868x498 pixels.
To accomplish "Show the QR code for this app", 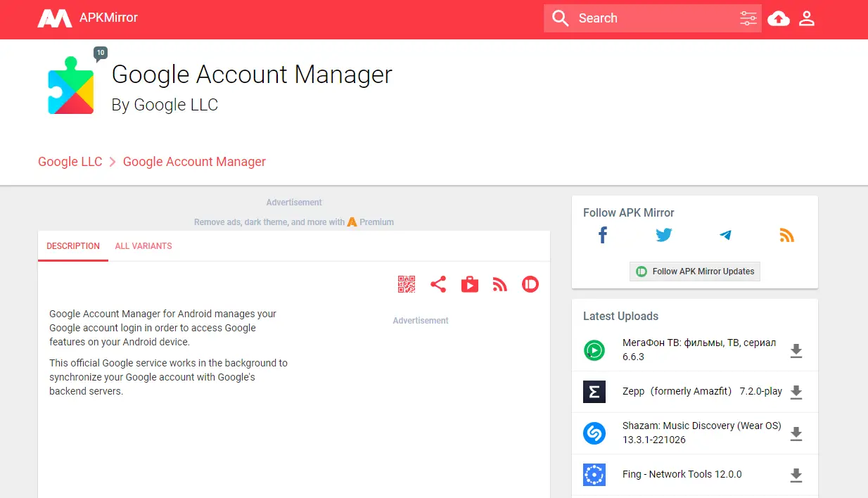I will [x=407, y=284].
